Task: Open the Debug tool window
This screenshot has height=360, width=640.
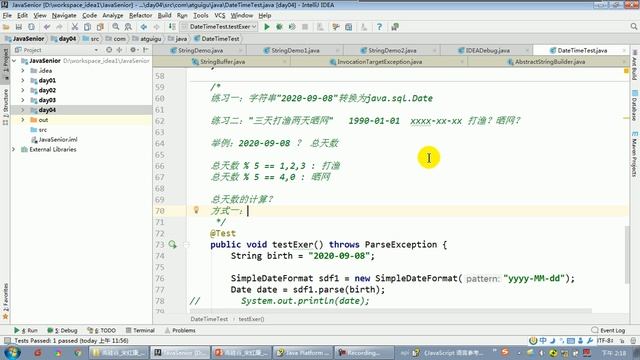Action: coord(62,330)
